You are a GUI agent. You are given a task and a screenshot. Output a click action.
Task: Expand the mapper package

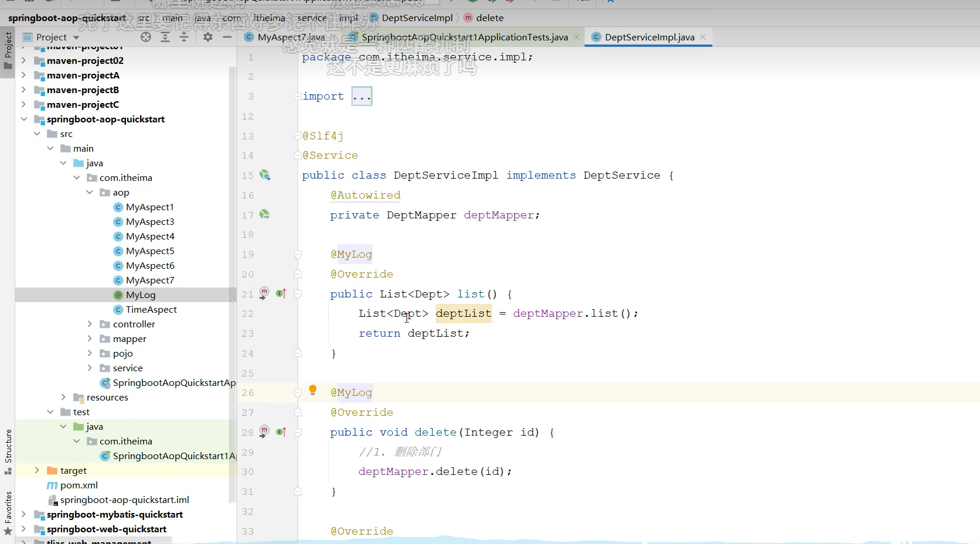pyautogui.click(x=90, y=338)
